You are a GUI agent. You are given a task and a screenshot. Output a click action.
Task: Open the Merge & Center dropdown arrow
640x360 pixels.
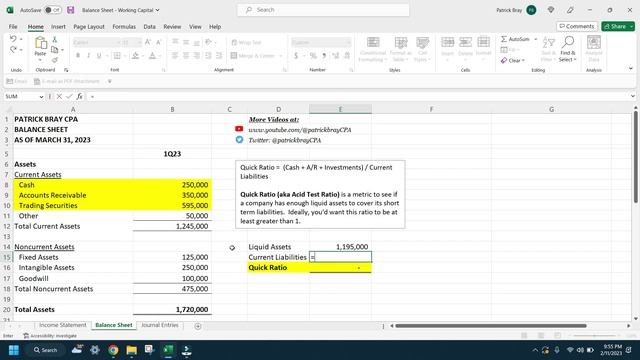(x=281, y=56)
